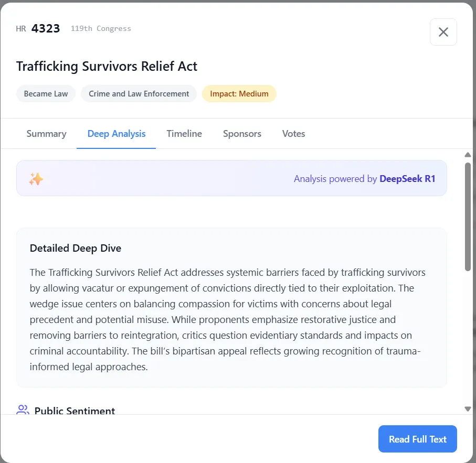Go to the Votes tab
The height and width of the screenshot is (463, 476).
pos(293,134)
